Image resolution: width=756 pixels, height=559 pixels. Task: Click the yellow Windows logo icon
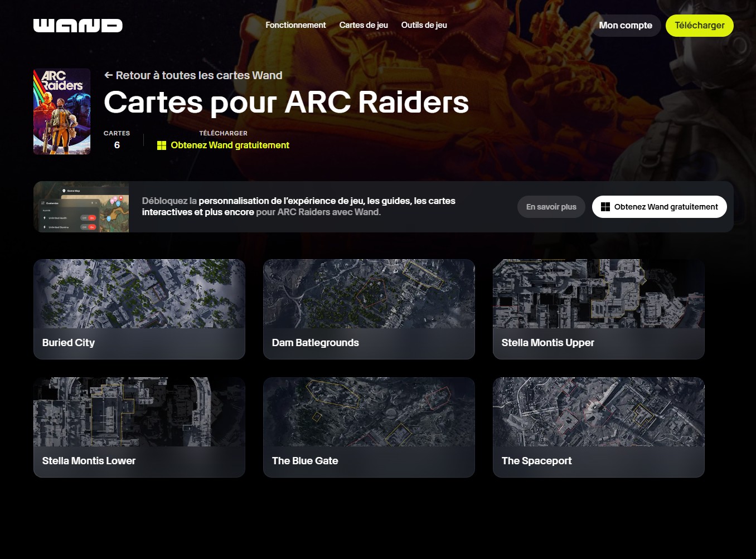point(162,145)
